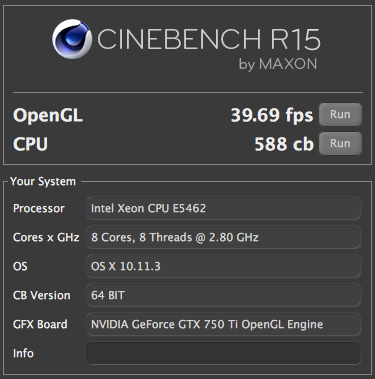Click the 'Your System' group heading
The image size is (375, 379).
(43, 182)
